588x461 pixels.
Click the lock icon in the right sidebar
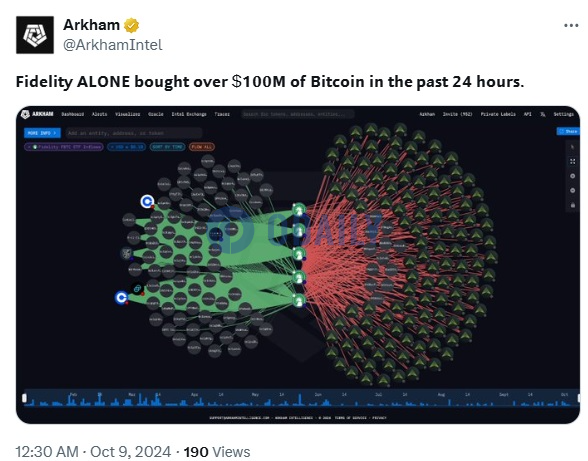[572, 205]
